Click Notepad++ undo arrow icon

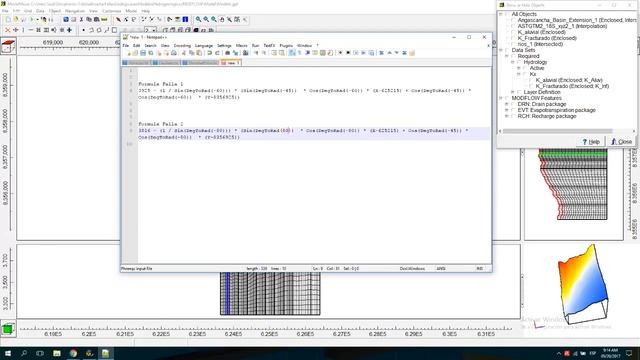[209, 53]
